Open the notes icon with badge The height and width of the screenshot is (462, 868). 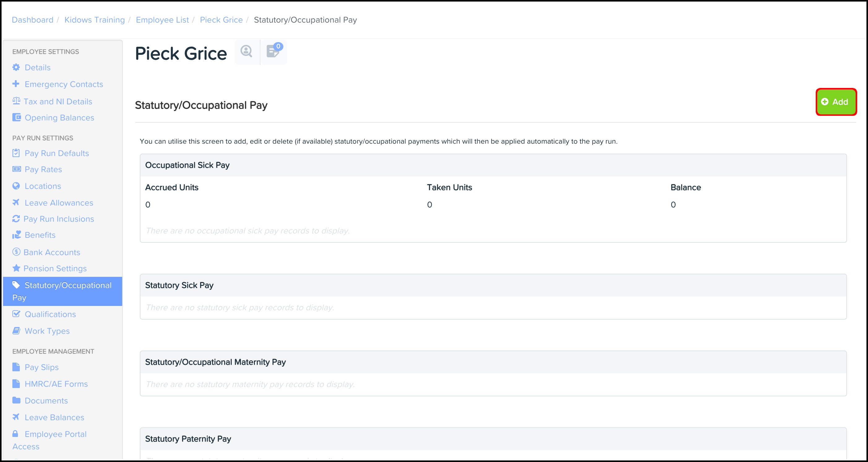[273, 52]
